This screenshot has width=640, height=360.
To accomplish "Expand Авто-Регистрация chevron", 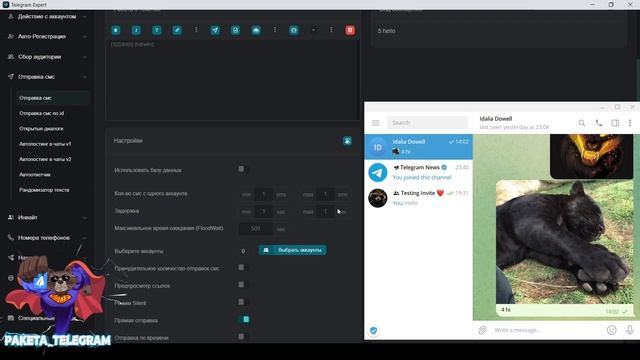I will pos(84,37).
